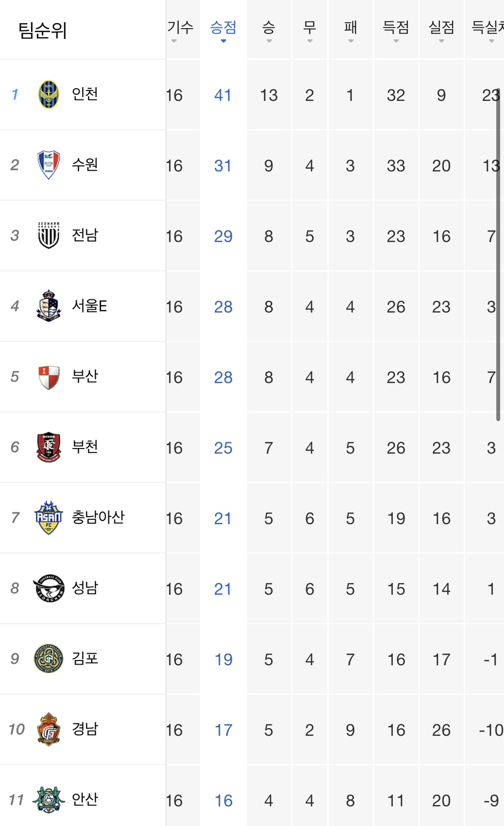Image resolution: width=504 pixels, height=826 pixels.
Task: Click Busan's red and white shield
Action: click(49, 377)
